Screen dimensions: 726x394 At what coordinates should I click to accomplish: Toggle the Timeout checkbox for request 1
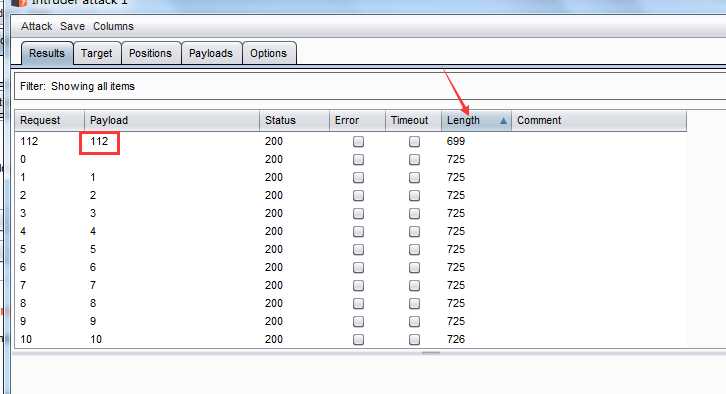tap(414, 177)
